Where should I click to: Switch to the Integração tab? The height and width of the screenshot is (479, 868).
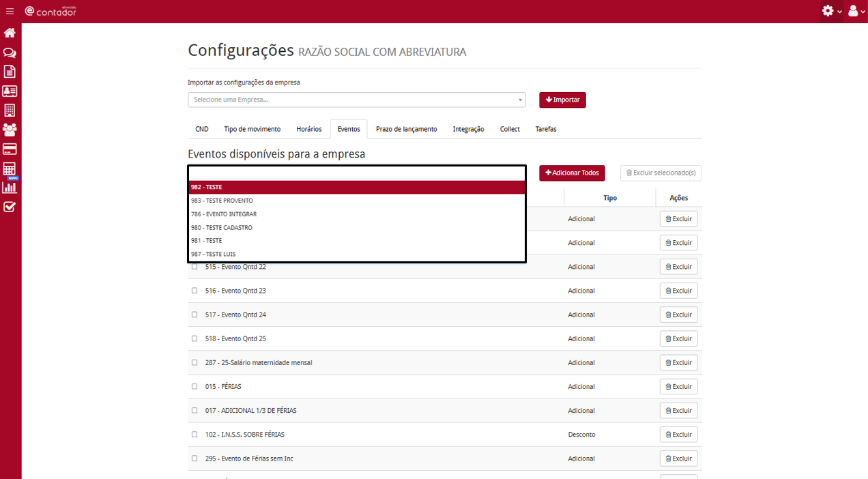click(x=469, y=129)
